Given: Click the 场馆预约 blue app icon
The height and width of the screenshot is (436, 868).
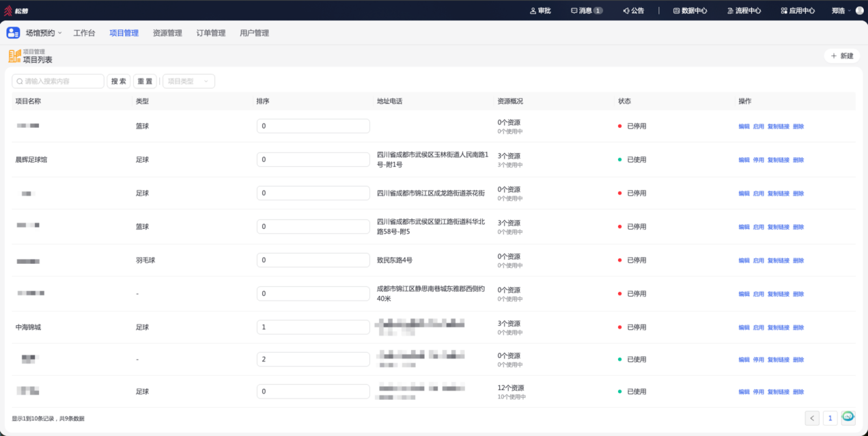Looking at the screenshot, I should click(13, 33).
